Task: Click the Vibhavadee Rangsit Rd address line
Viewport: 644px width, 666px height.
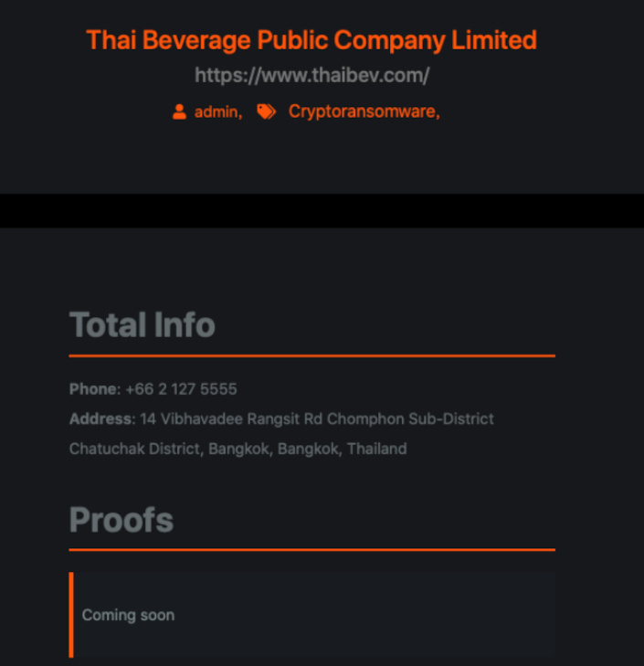Action: (x=316, y=418)
